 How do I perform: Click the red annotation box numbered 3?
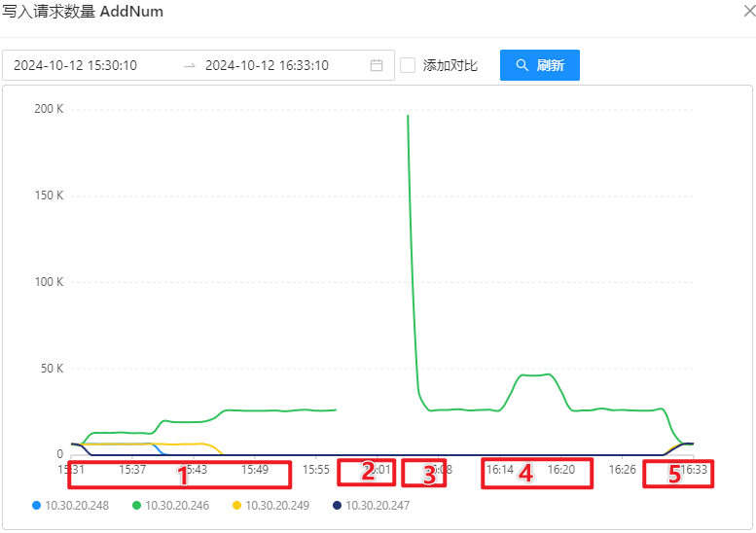(424, 474)
